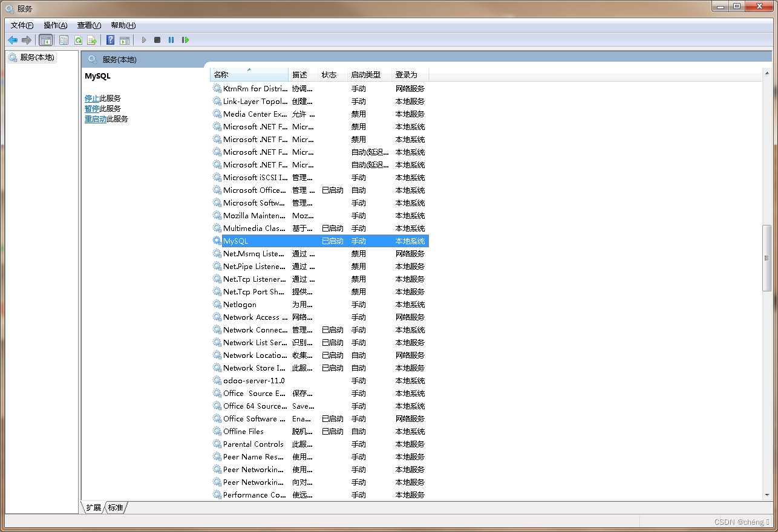
Task: Click the Show/Hide Action Pane icon
Action: 124,40
